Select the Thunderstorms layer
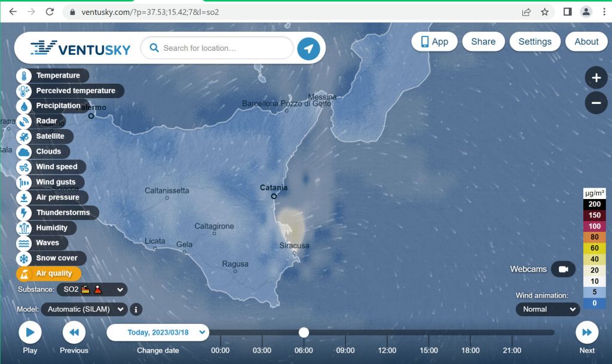 tap(62, 213)
